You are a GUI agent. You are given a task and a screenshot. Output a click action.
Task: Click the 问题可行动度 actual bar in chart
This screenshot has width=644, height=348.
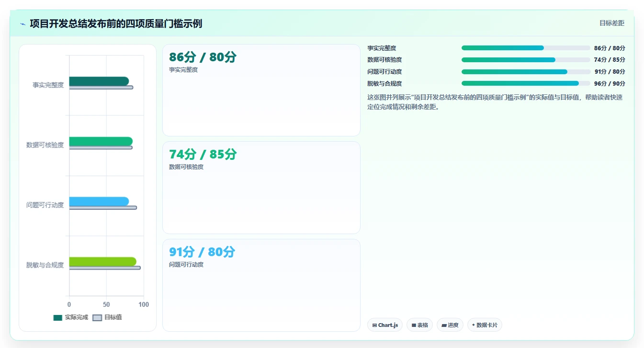point(99,202)
